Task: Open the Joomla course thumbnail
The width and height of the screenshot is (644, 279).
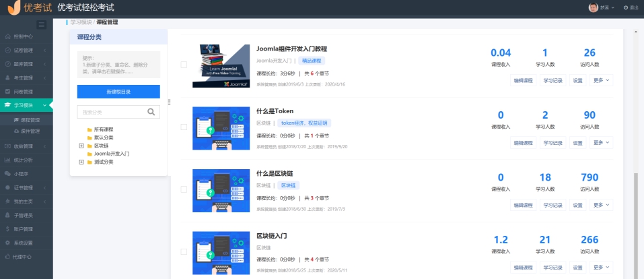Action: [221, 66]
